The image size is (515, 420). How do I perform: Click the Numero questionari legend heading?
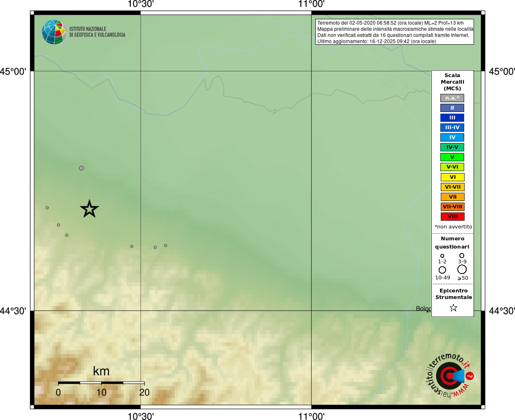pos(452,242)
